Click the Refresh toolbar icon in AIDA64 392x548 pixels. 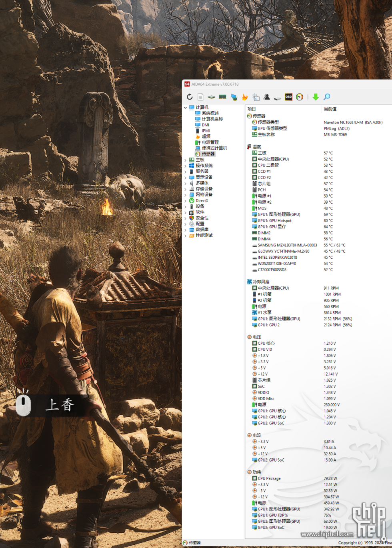pos(190,97)
